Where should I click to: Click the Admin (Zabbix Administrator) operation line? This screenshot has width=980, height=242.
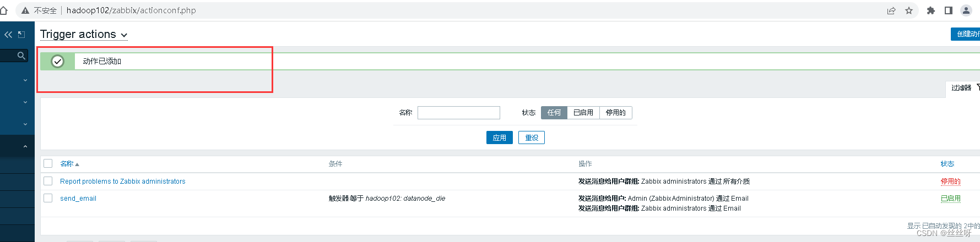click(663, 199)
